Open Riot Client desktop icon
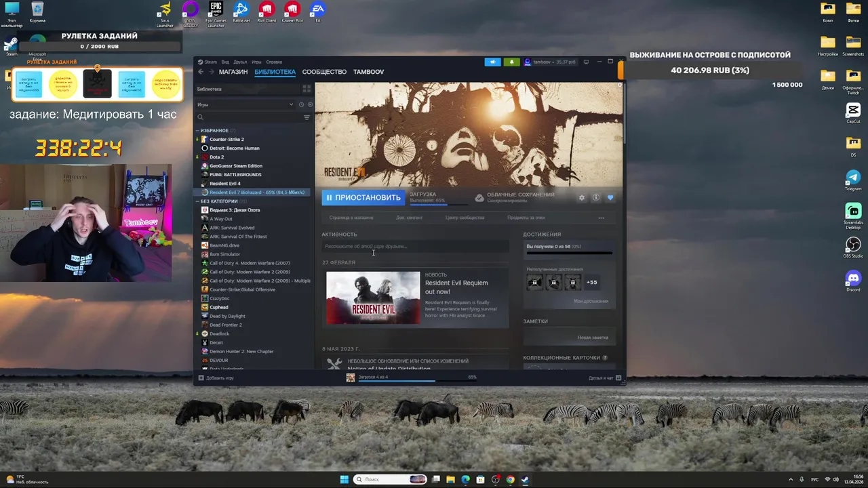The height and width of the screenshot is (488, 868). [x=267, y=13]
